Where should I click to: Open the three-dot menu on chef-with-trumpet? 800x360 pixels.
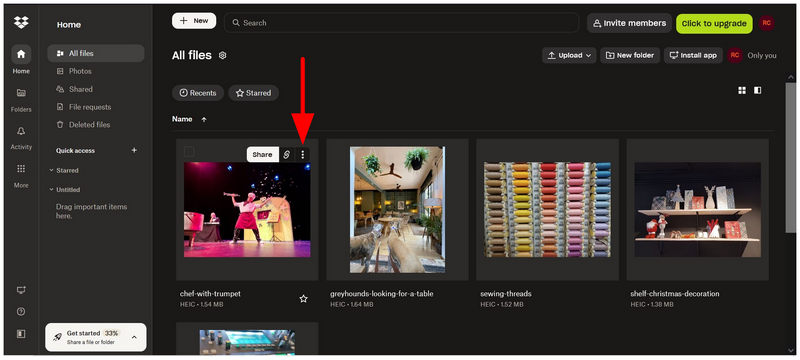303,155
